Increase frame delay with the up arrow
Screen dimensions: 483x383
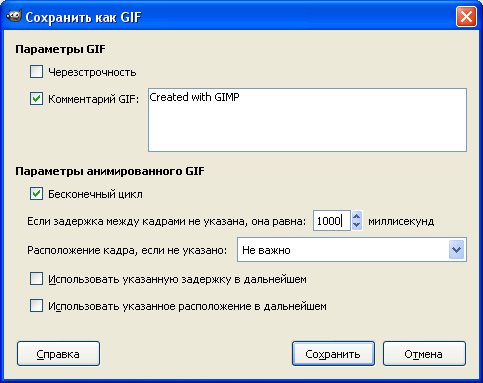(357, 216)
